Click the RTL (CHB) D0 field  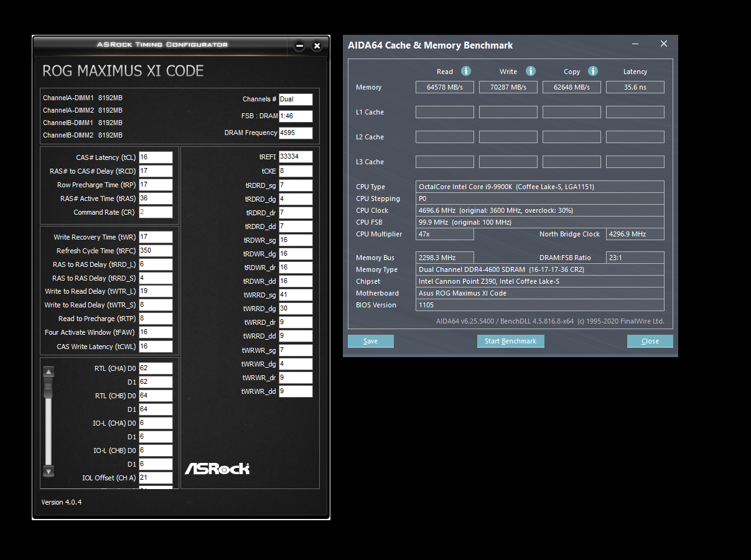(156, 396)
